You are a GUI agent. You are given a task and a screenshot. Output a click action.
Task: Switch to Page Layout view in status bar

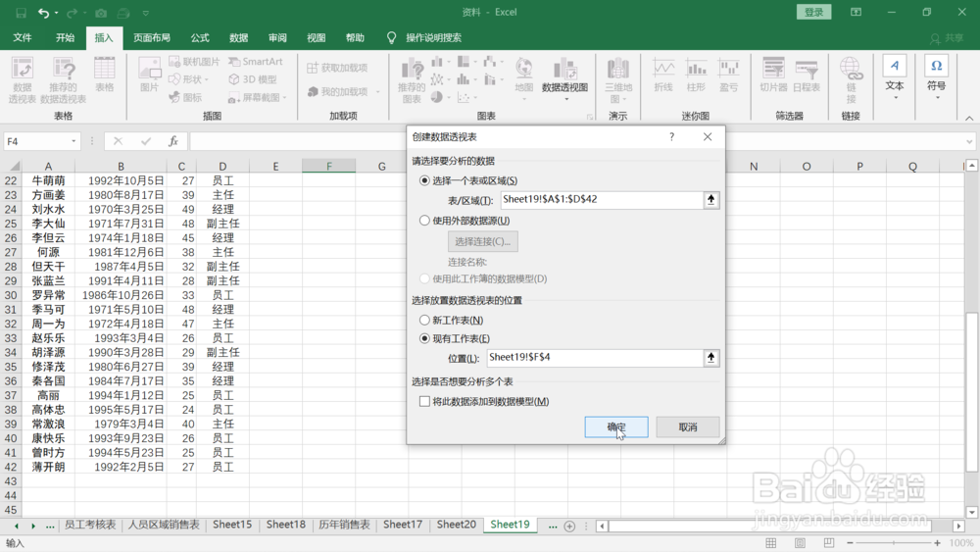tap(800, 542)
